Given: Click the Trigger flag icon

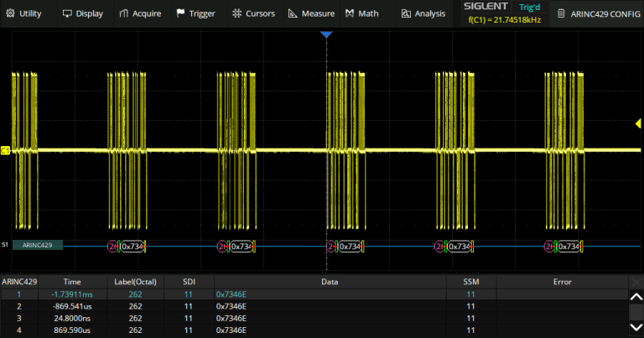Looking at the screenshot, I should click(180, 13).
